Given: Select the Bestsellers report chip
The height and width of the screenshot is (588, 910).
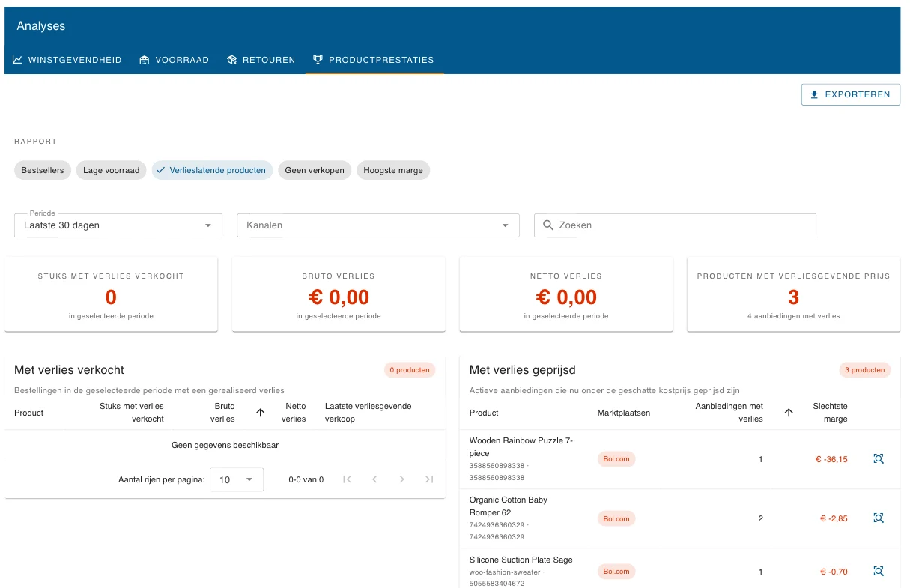Looking at the screenshot, I should coord(43,170).
